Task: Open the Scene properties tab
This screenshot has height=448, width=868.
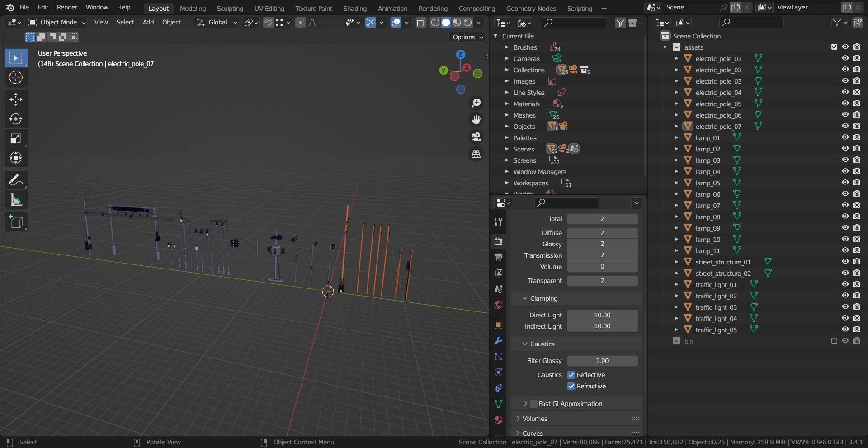Action: coord(498,289)
